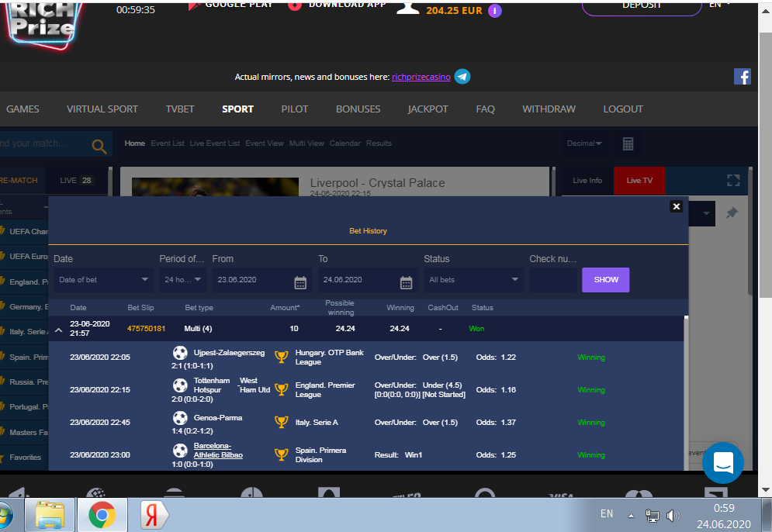Switch to the Live TV tab
This screenshot has width=772, height=532.
639,180
